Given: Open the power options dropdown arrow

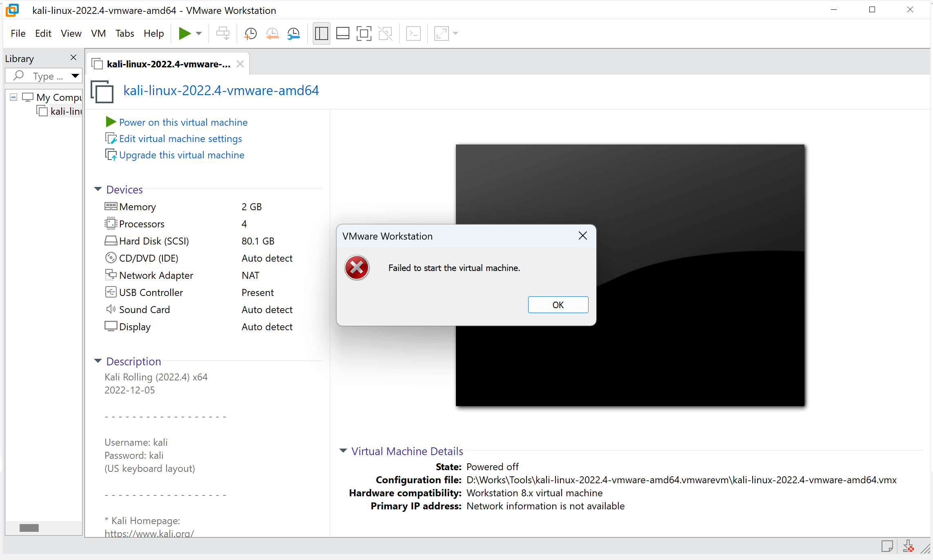Looking at the screenshot, I should 199,33.
